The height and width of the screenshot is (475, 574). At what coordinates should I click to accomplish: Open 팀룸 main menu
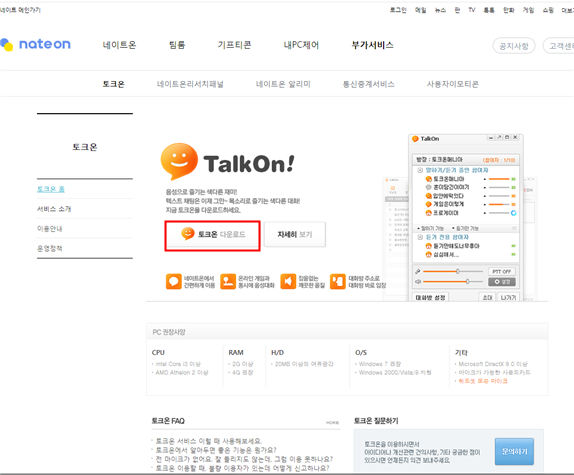click(177, 45)
